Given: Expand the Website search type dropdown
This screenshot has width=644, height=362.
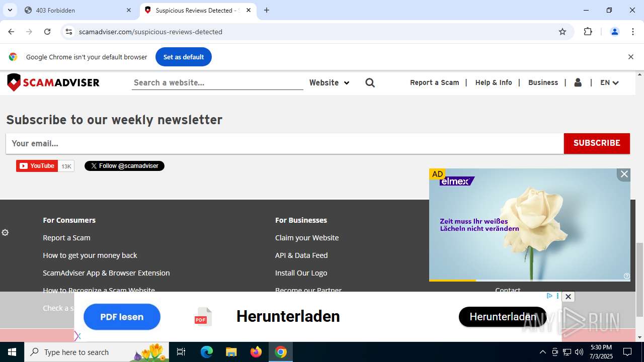Looking at the screenshot, I should (329, 82).
